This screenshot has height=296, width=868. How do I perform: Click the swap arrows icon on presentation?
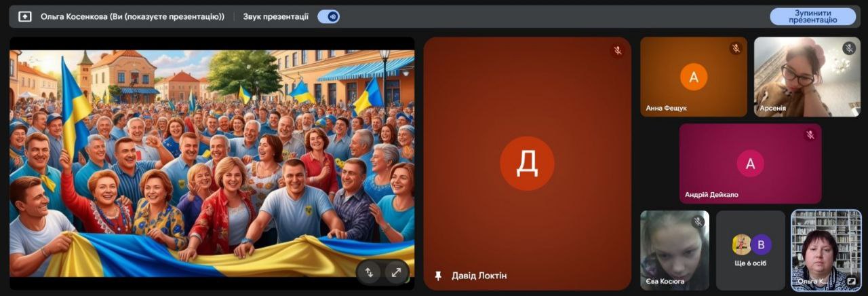[369, 272]
